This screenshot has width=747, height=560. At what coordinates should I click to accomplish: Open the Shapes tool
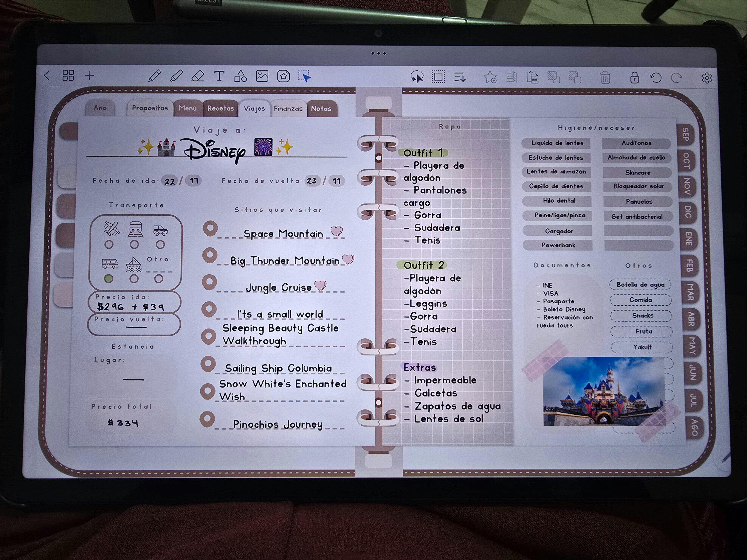coord(241,76)
